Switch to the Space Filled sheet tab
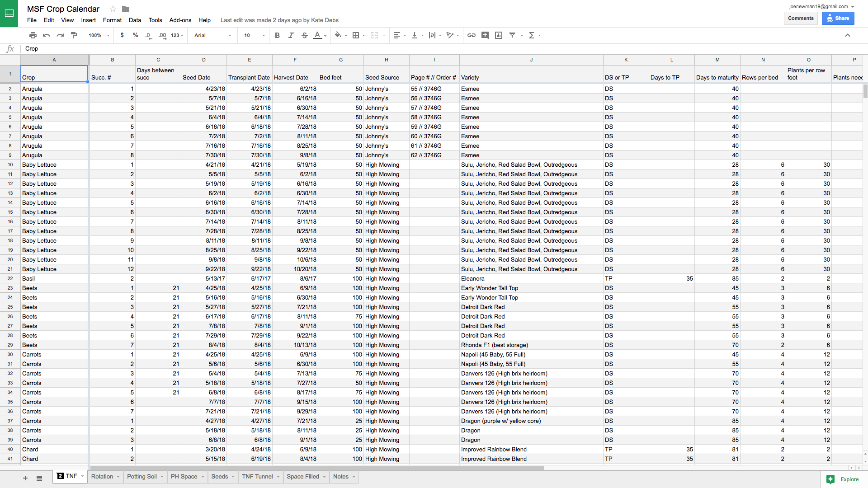 click(x=303, y=477)
